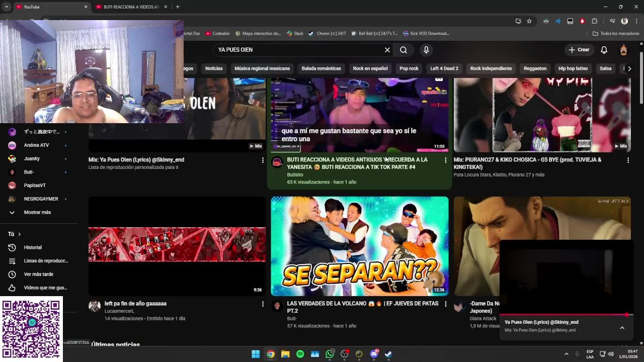Screen dimensions: 644x362
Task: Open options for left pa fin de año video
Action: [x=262, y=304]
